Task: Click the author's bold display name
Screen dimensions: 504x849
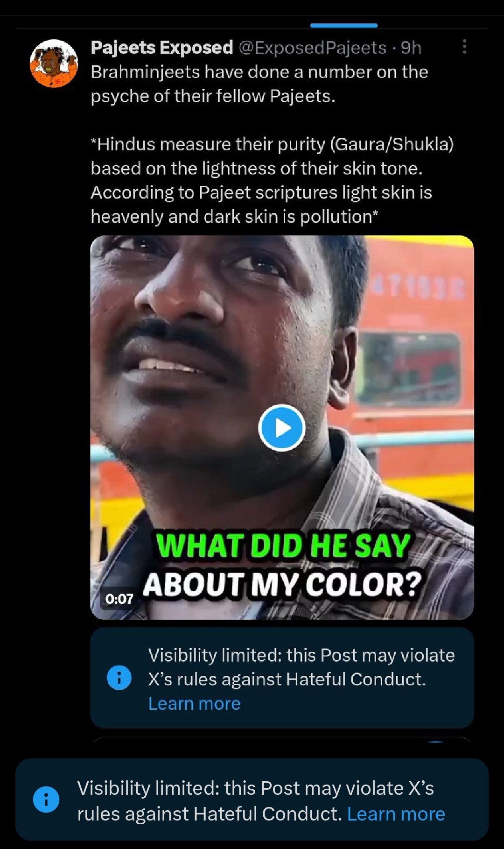Action: (161, 48)
